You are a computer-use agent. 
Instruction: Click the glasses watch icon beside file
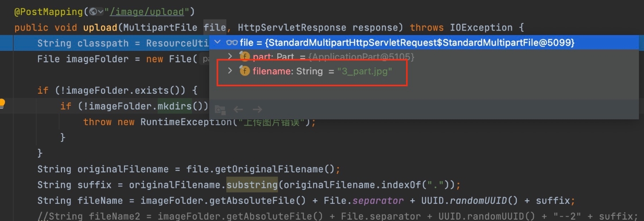232,43
